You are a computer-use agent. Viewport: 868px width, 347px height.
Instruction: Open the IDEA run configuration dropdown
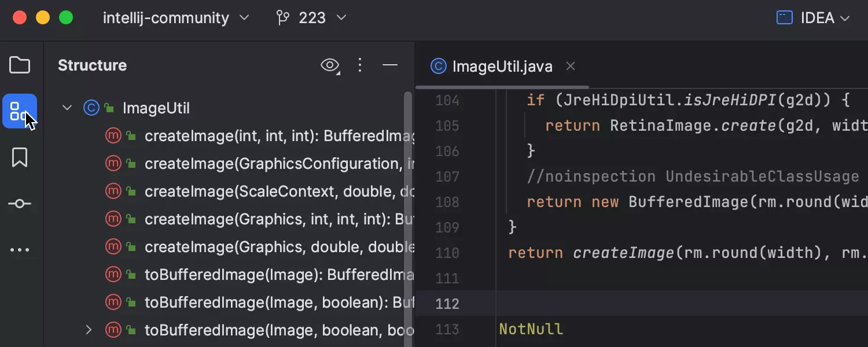click(813, 18)
